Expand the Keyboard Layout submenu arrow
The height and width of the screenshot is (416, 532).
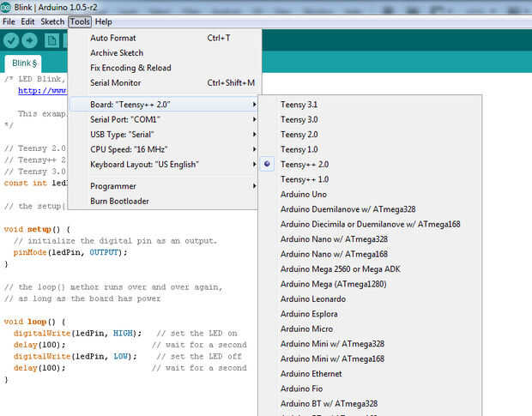click(x=254, y=164)
